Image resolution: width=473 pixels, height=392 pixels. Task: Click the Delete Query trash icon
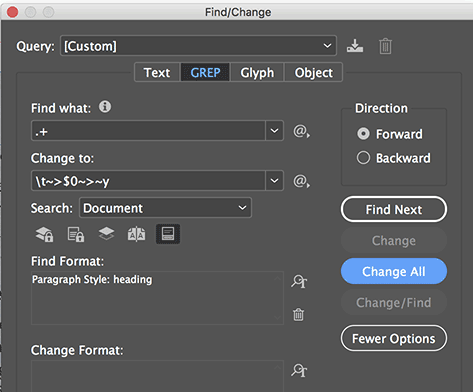[x=385, y=46]
